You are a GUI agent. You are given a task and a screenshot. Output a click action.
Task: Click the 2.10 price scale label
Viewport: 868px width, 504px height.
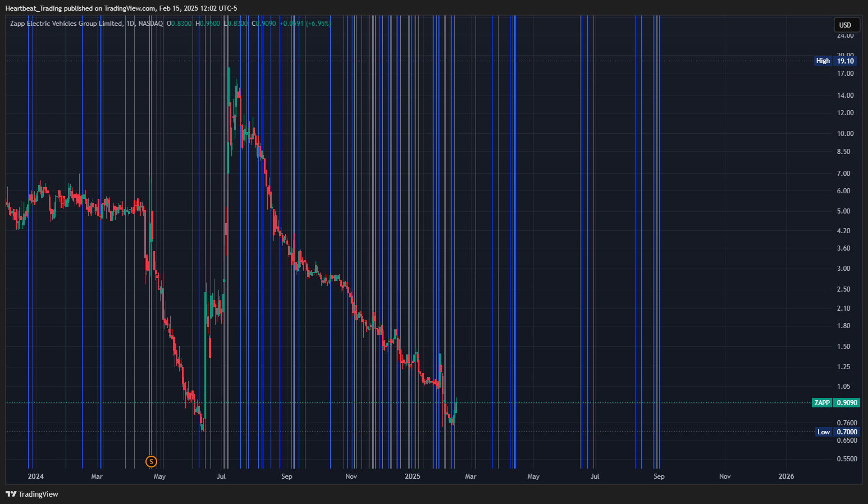pyautogui.click(x=843, y=308)
